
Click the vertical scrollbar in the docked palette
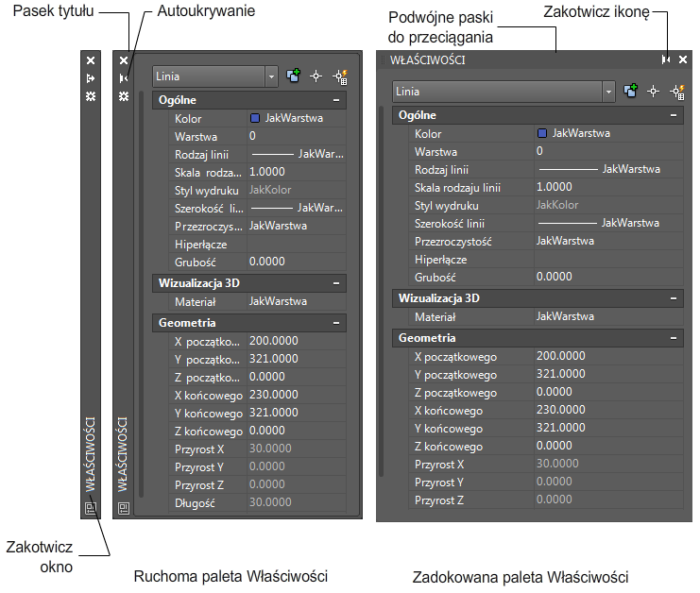[382, 293]
